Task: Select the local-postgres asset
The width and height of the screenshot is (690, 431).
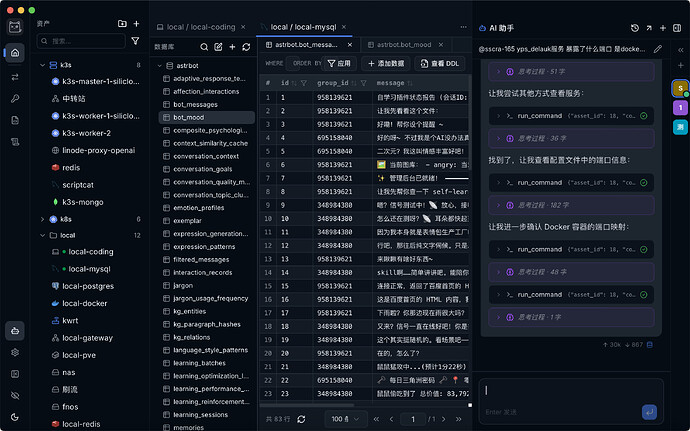Action: (x=83, y=286)
